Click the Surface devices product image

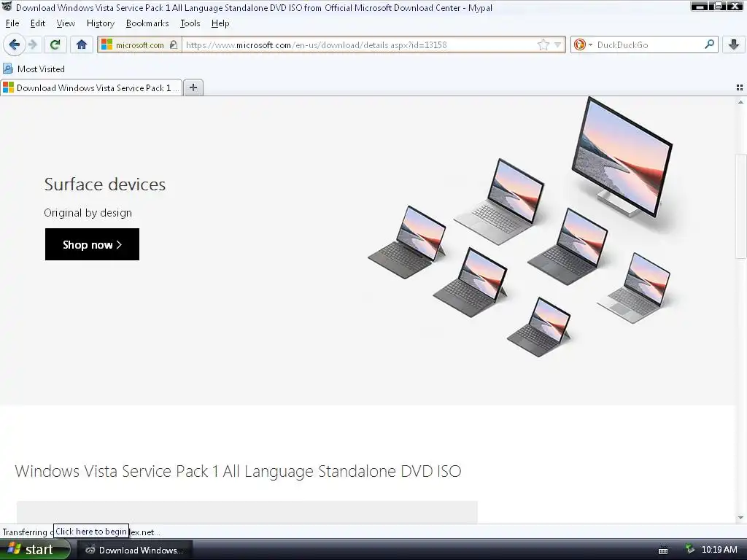tap(520, 226)
